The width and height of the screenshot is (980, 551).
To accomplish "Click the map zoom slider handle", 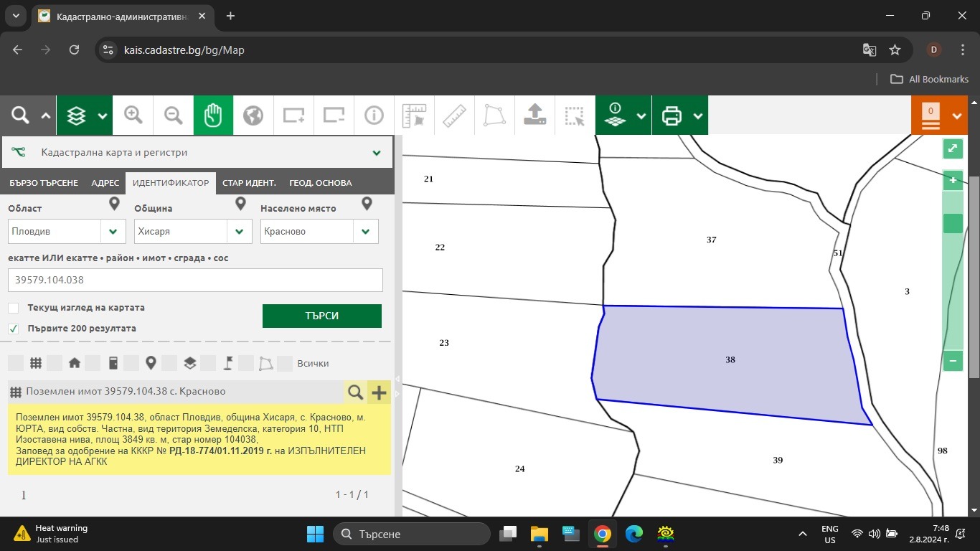I will [x=953, y=223].
